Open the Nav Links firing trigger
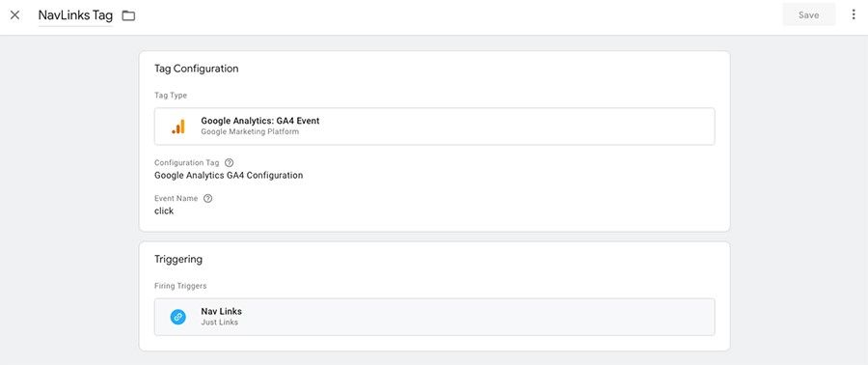 (435, 317)
